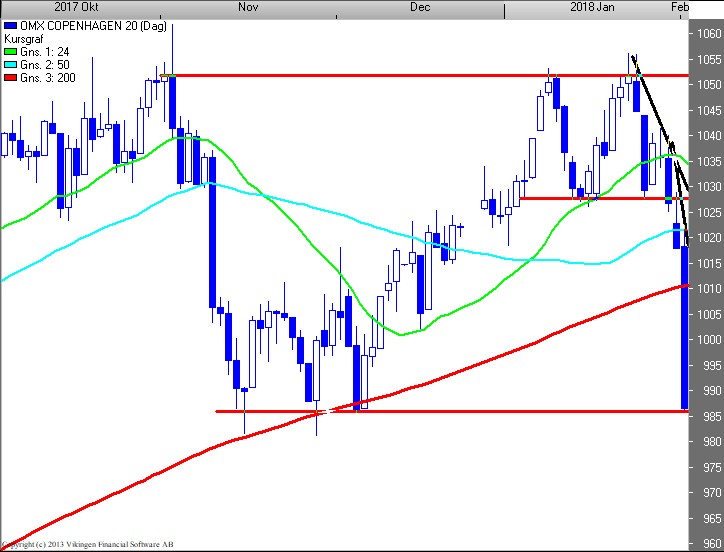The image size is (724, 552).
Task: Click the red Gns. 3: 200 legend swatch
Action: pos(11,76)
